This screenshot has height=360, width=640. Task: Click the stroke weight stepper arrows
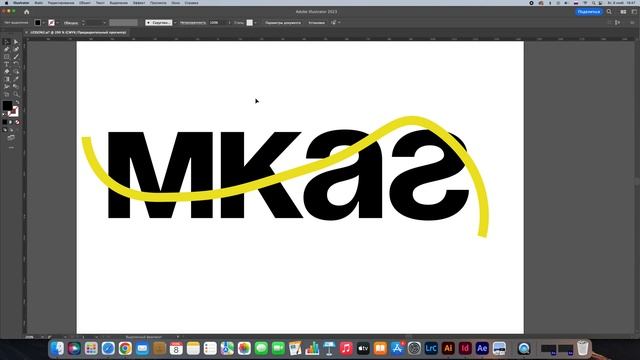83,22
